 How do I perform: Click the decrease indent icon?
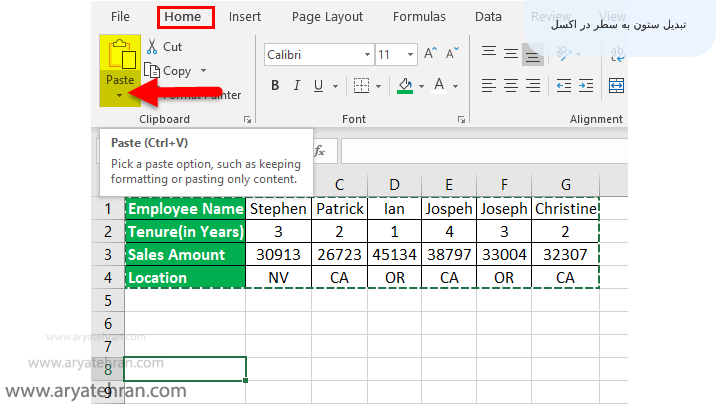563,86
